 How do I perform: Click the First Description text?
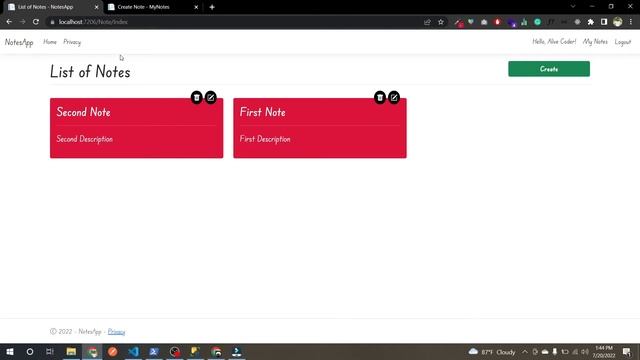[x=265, y=139]
